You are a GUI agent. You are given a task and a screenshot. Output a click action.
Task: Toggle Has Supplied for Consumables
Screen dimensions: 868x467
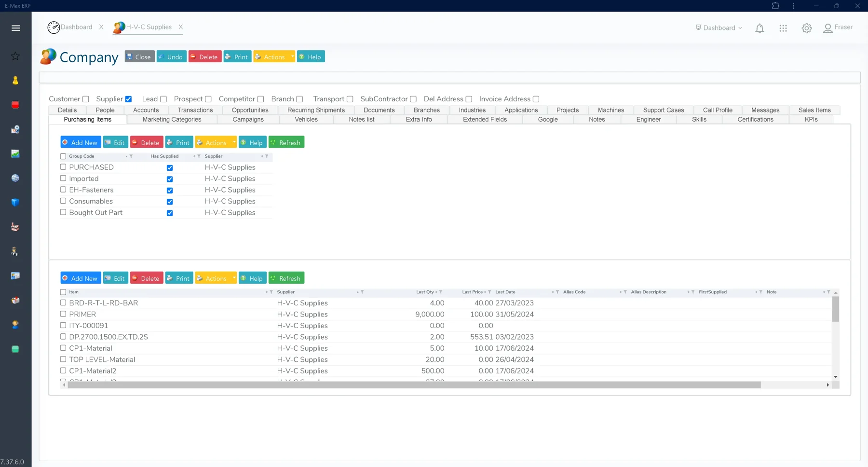[x=170, y=202]
